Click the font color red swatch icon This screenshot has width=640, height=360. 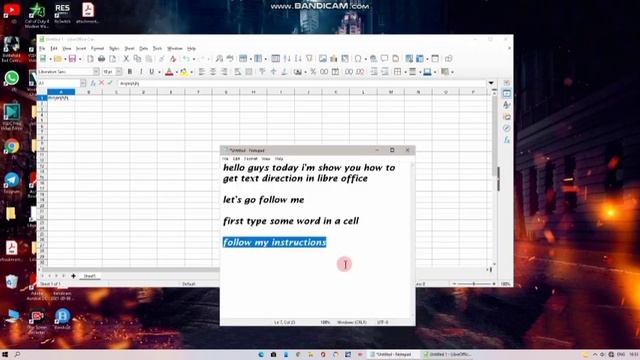pos(169,72)
